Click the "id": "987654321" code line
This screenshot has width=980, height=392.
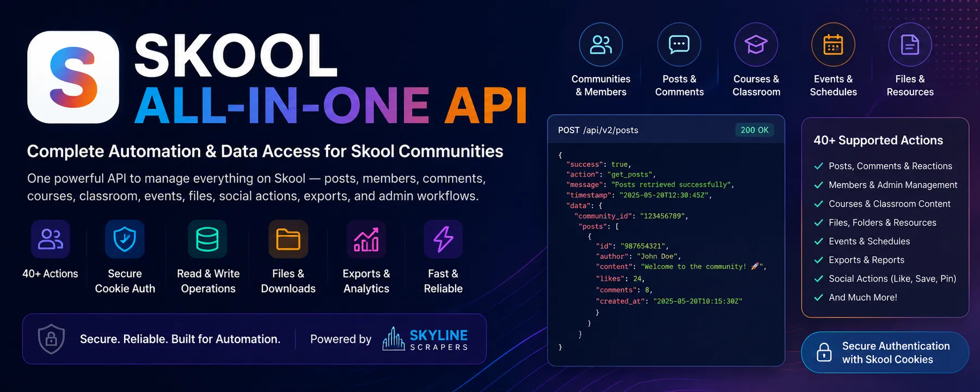click(x=632, y=246)
